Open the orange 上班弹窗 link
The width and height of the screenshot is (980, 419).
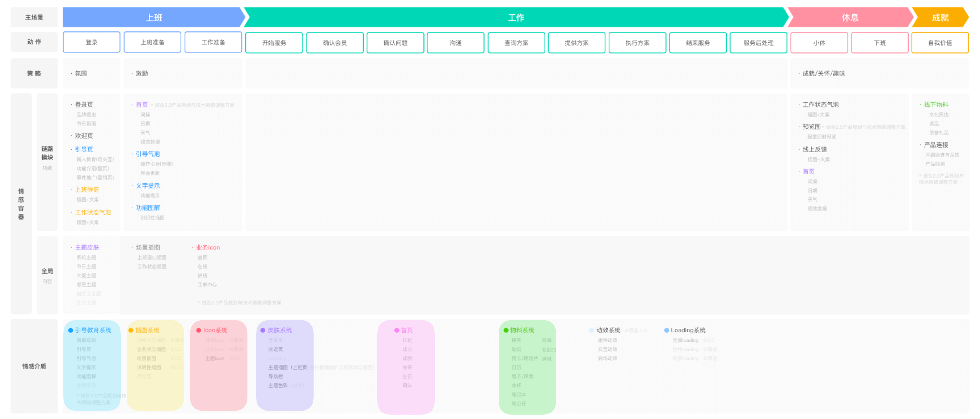tap(87, 189)
